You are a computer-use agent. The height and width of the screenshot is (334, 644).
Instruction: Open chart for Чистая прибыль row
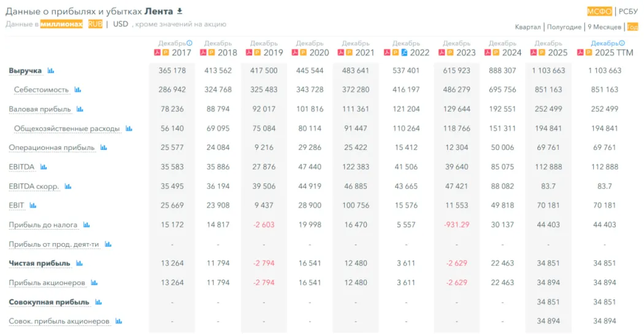click(82, 264)
